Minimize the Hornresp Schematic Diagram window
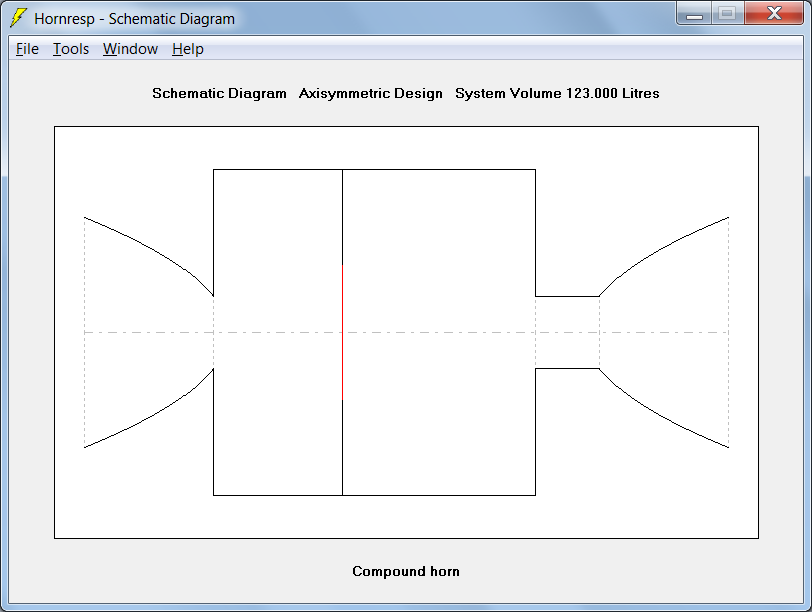Image resolution: width=812 pixels, height=612 pixels. 694,13
